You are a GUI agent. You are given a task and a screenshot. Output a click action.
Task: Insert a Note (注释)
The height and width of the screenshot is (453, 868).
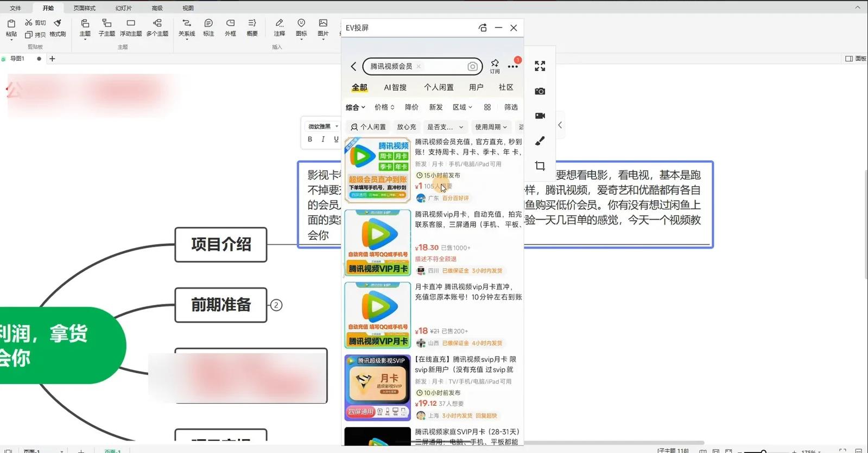280,28
